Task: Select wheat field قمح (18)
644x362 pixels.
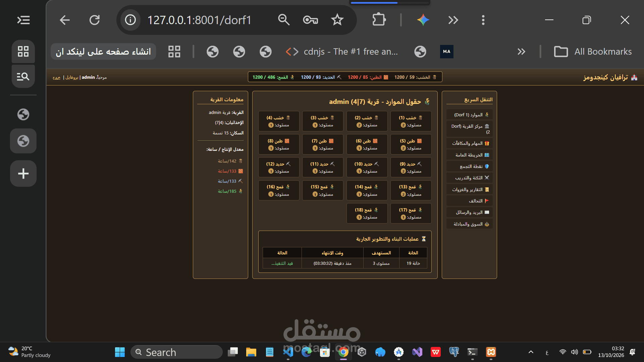Action: tap(367, 213)
